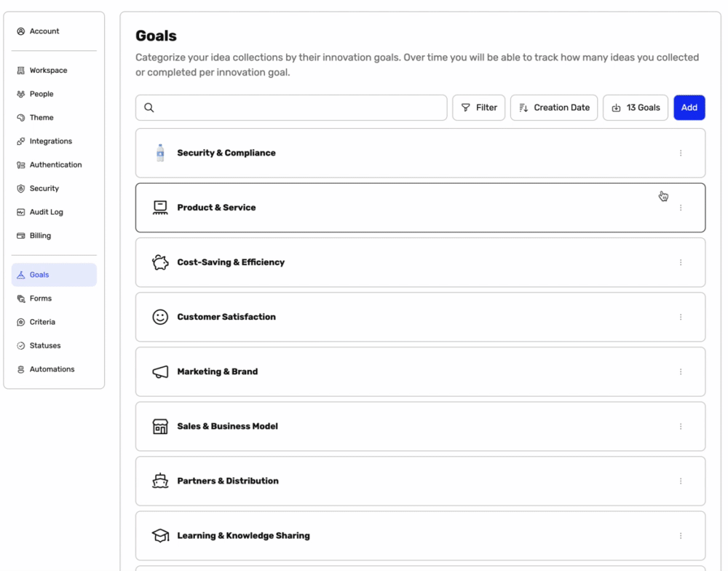Export using the 13 Goals button
Screen dimensions: 728x571
[635, 108]
